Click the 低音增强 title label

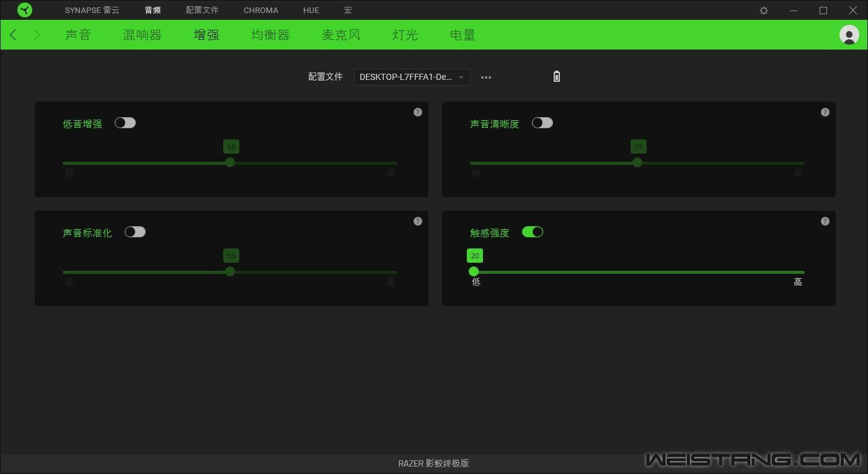pos(82,124)
